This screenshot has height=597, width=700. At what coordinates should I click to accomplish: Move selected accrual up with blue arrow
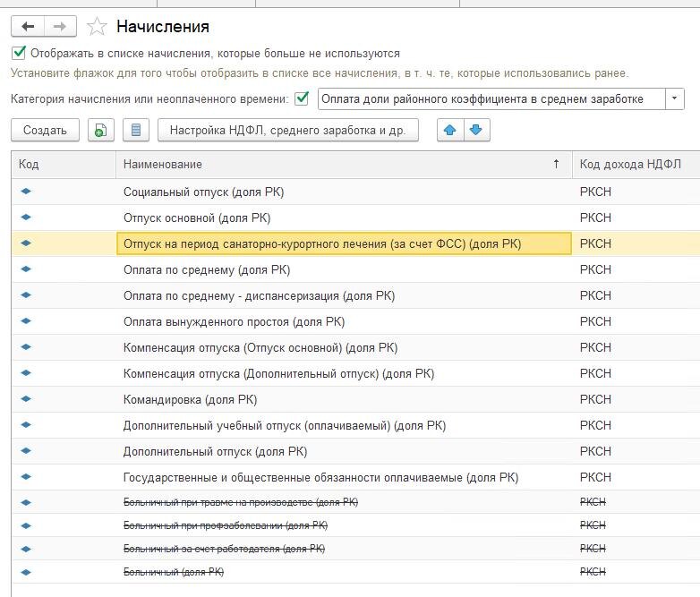pos(450,131)
